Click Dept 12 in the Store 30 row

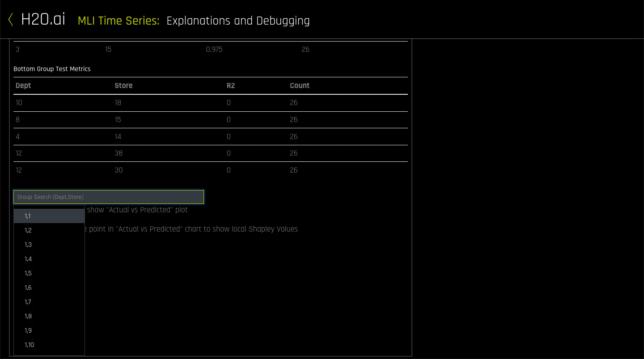click(19, 170)
